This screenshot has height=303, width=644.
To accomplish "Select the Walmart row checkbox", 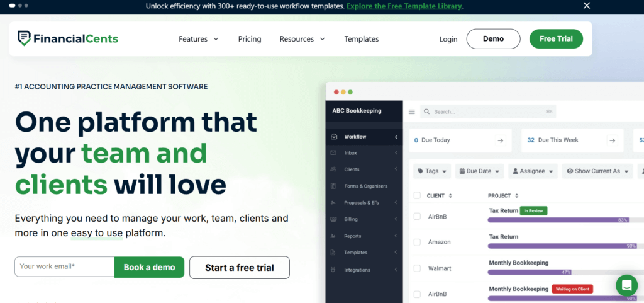I will 417,268.
